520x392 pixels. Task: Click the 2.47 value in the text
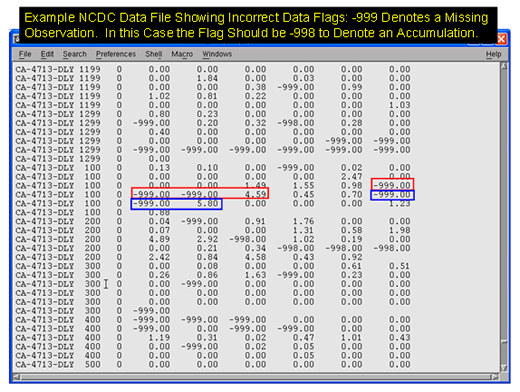351,177
